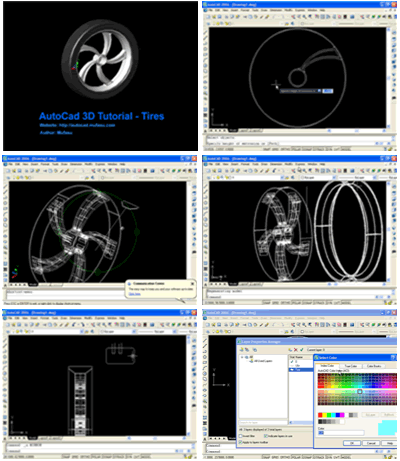This screenshot has height=461, width=400.
Task: Click Zoom Realtime icon in the single-spoke sketch window
Action: 300,17
